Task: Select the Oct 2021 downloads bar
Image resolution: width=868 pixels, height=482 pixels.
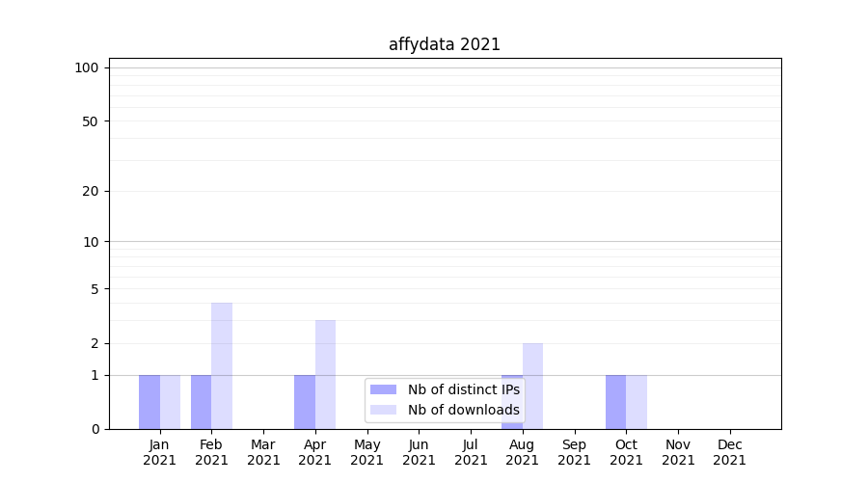Action: pos(637,402)
